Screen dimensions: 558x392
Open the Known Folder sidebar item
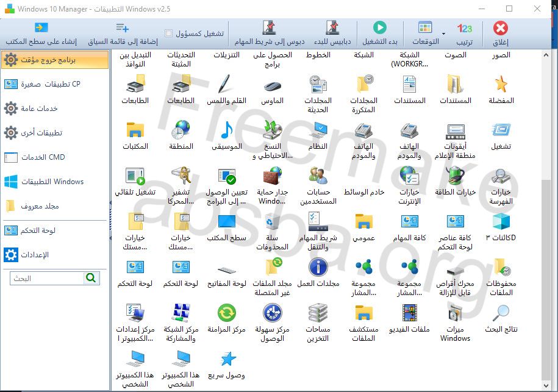pyautogui.click(x=55, y=206)
